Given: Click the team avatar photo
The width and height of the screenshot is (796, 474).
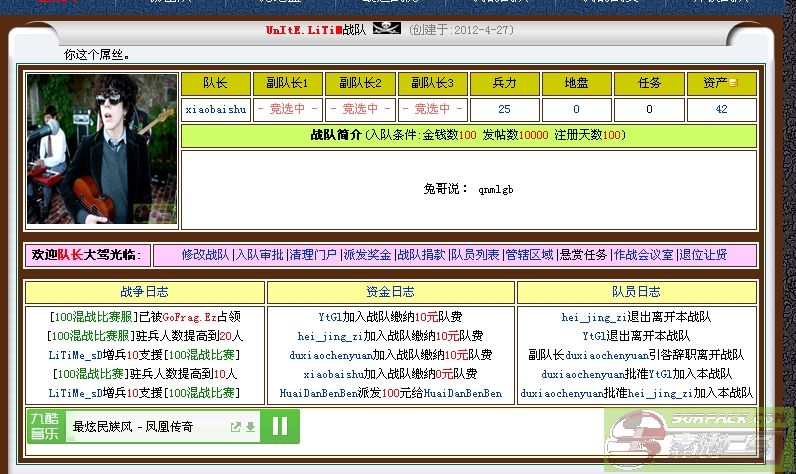Looking at the screenshot, I should coord(102,149).
